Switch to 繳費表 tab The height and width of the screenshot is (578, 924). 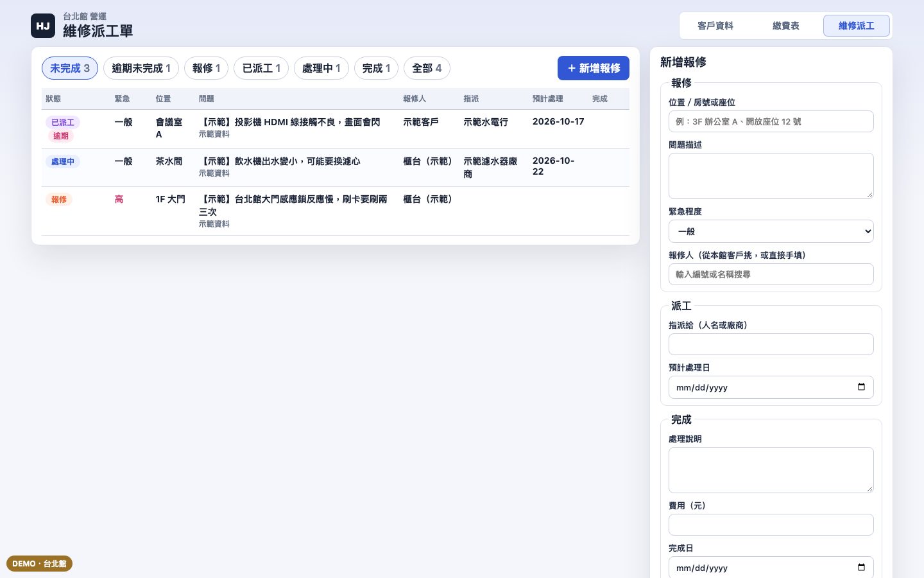[786, 26]
